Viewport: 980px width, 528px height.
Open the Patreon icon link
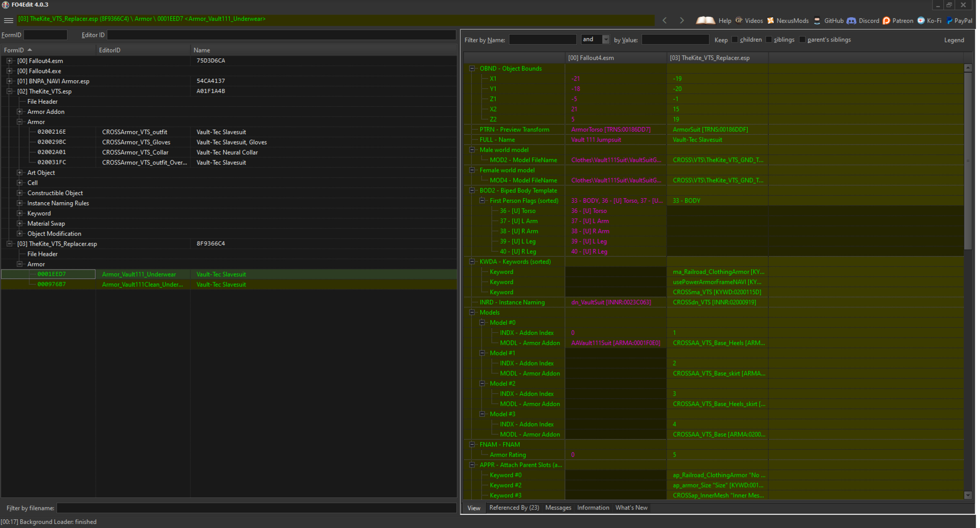click(887, 20)
